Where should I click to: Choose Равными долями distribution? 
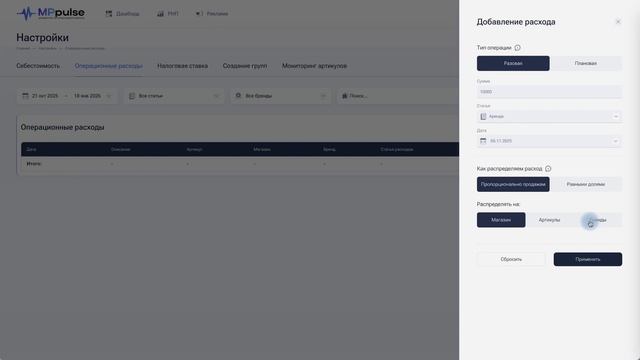click(x=586, y=184)
